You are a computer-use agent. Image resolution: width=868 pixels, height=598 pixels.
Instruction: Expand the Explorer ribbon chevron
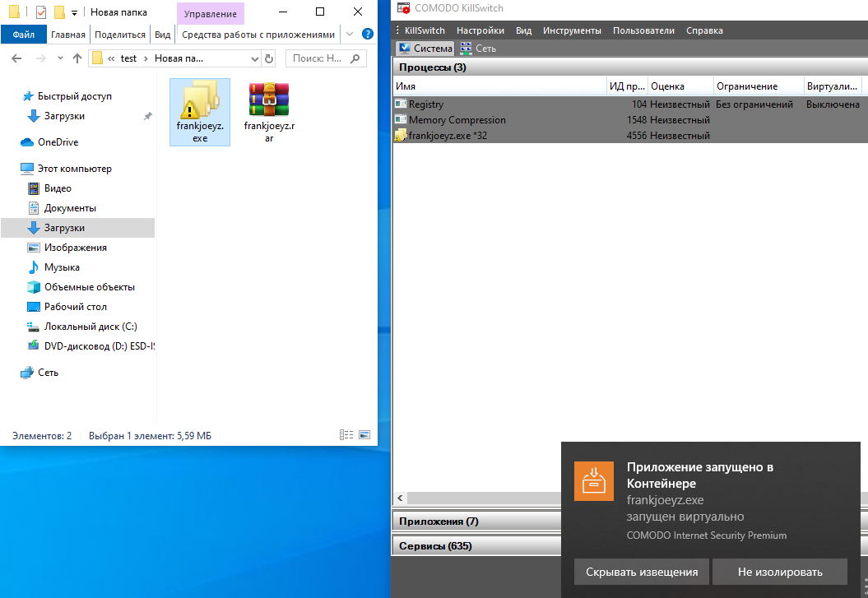350,34
